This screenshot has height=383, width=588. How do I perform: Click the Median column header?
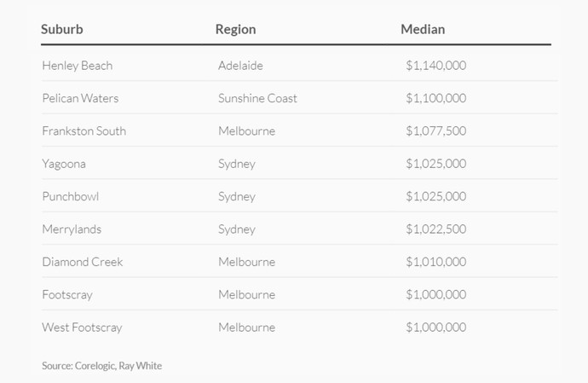click(423, 29)
